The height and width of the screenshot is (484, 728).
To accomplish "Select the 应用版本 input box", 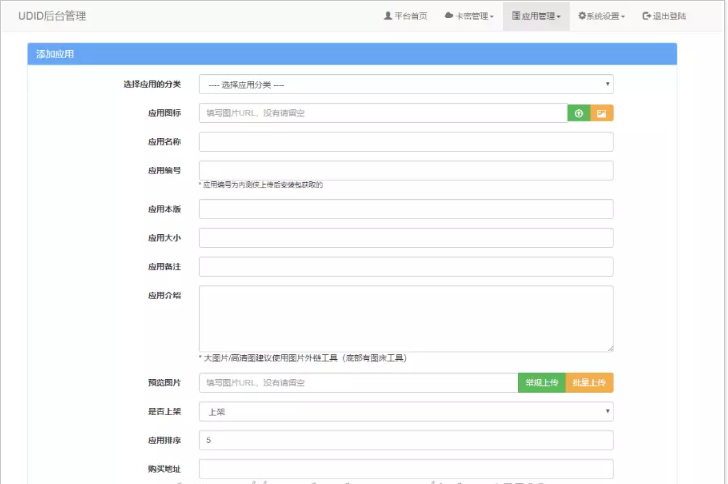I will pos(406,209).
